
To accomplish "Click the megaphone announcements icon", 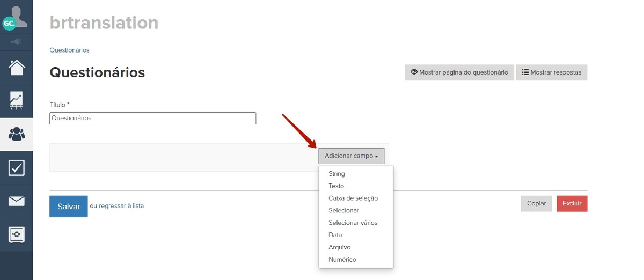I will [16, 41].
